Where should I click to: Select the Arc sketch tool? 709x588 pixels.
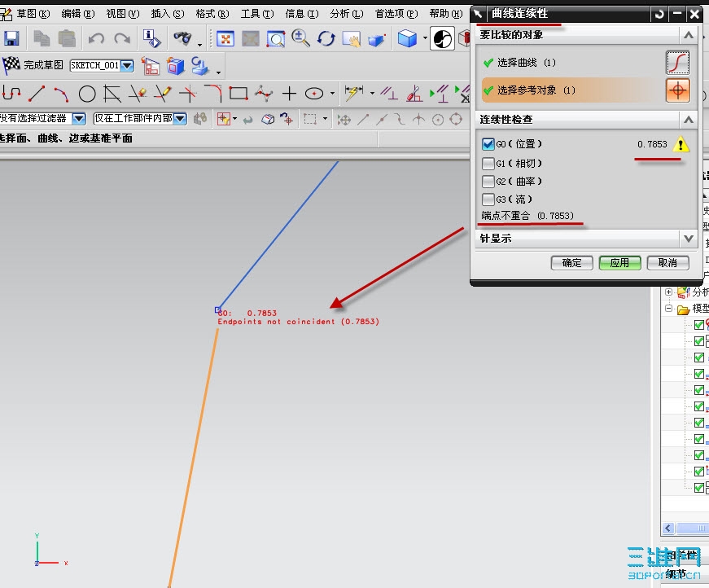pyautogui.click(x=62, y=94)
